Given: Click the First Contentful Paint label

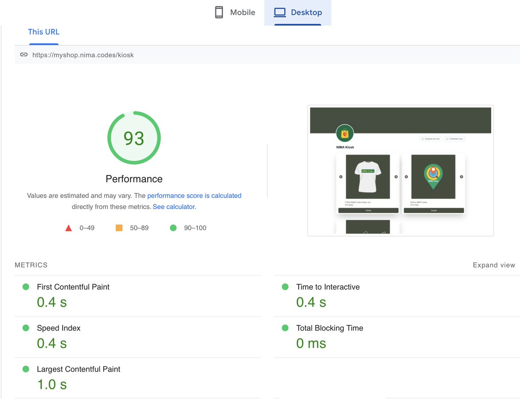Looking at the screenshot, I should pyautogui.click(x=73, y=287).
